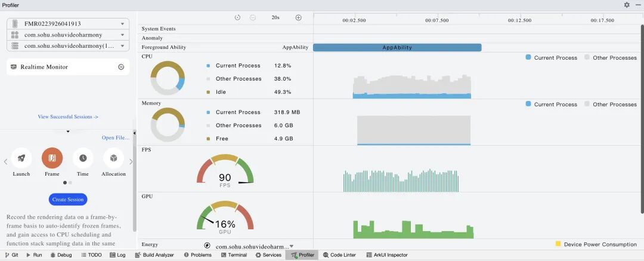Select the System Events row label

coord(159,29)
